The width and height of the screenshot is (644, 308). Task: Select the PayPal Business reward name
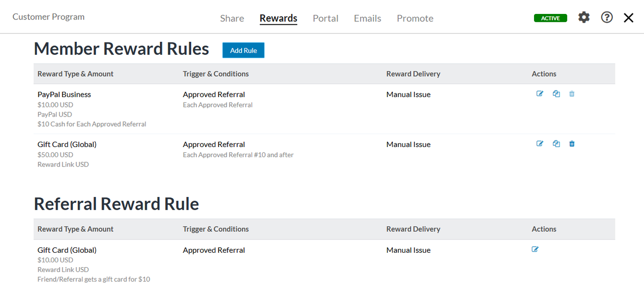[x=64, y=94]
